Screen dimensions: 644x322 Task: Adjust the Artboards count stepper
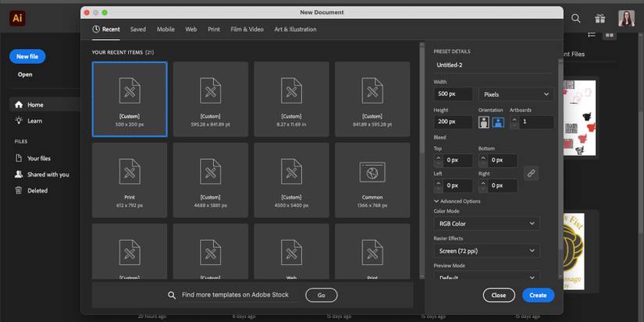click(514, 122)
